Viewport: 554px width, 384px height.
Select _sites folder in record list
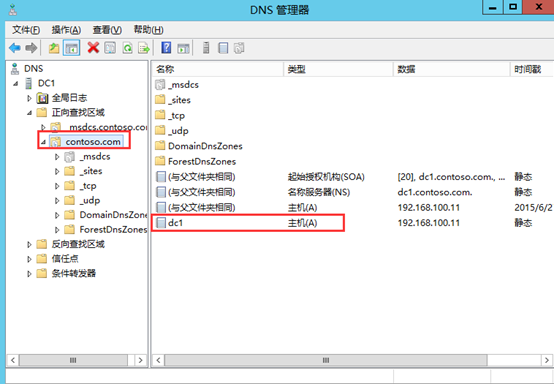[x=173, y=100]
